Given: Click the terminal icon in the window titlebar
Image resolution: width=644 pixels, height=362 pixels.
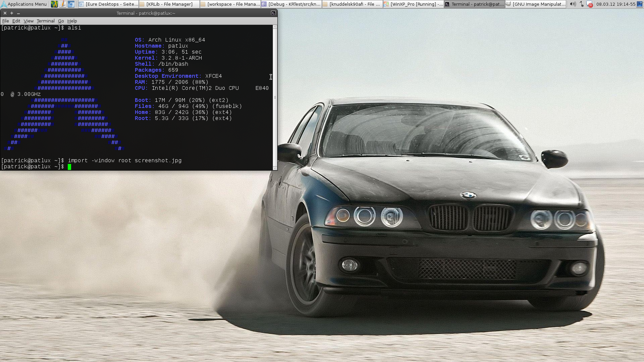Looking at the screenshot, I should (x=273, y=13).
